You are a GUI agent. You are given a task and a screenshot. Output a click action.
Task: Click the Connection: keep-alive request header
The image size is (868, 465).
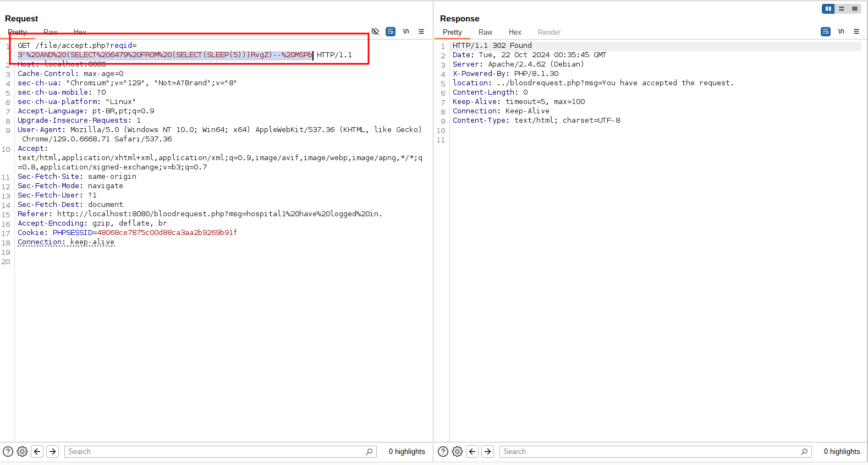(x=66, y=242)
